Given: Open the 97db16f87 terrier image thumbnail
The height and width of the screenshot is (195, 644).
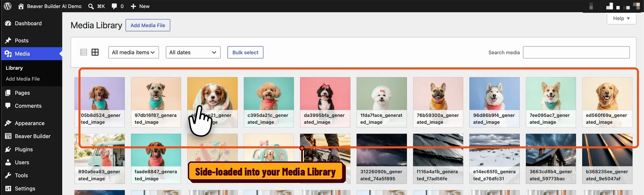Looking at the screenshot, I should [x=156, y=102].
